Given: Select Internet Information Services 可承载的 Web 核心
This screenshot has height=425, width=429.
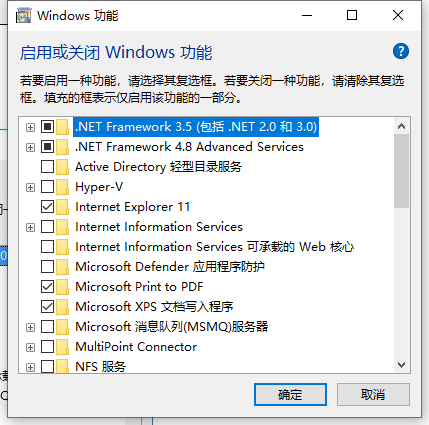Looking at the screenshot, I should (x=214, y=247).
